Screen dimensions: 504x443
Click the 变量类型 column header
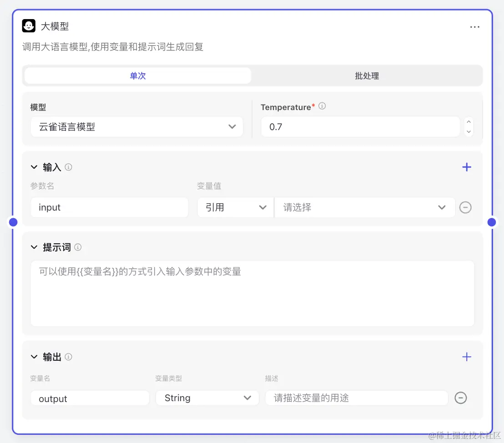click(x=168, y=378)
